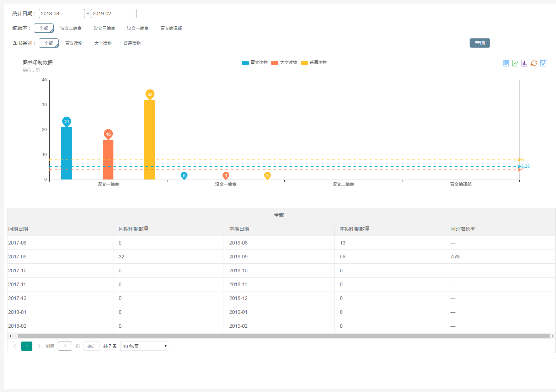
Task: Select 盲文读物 book category filter
Action: click(74, 43)
